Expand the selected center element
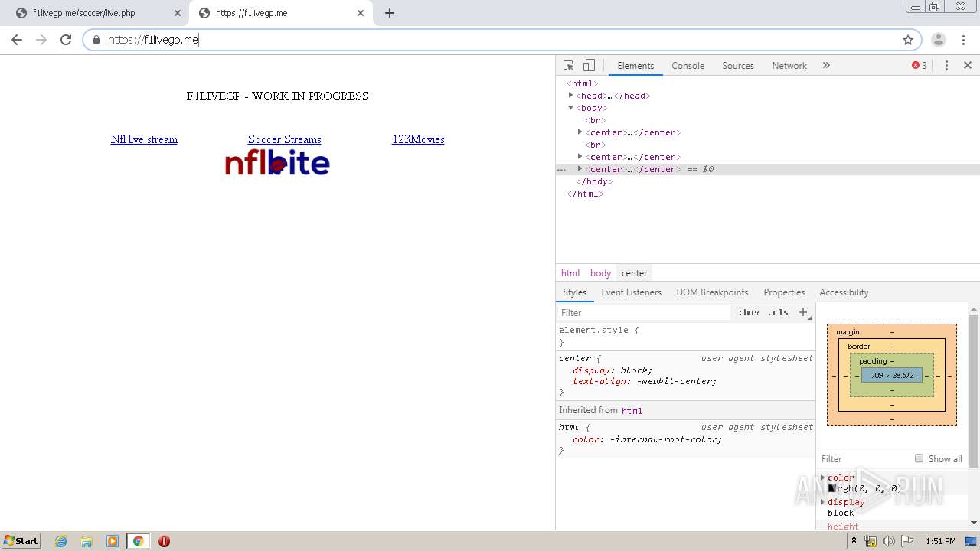Screen dimensions: 980x551 (580, 169)
